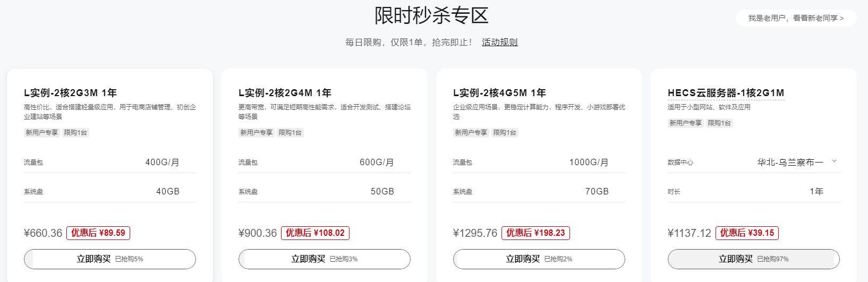868x282 pixels.
Task: Select the L实例-2核2G3M 1年 heading
Action: (70, 93)
